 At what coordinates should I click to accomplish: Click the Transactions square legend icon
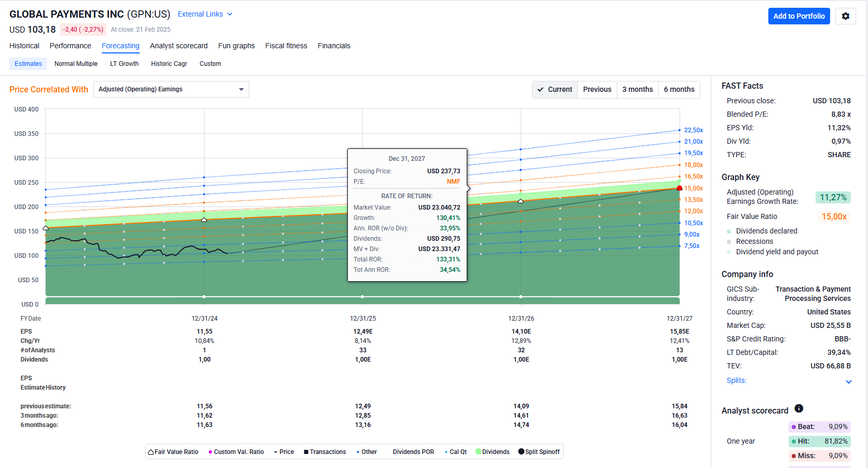point(306,452)
